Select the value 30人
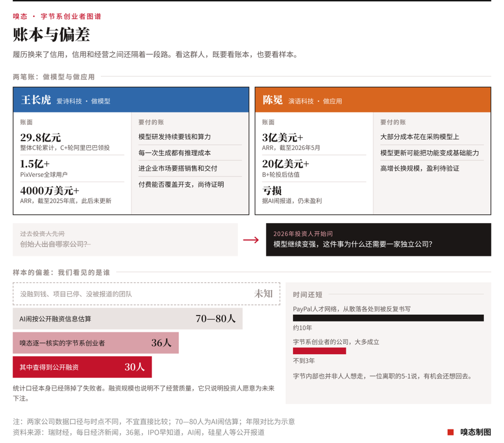This screenshot has height=443, width=504. click(135, 367)
